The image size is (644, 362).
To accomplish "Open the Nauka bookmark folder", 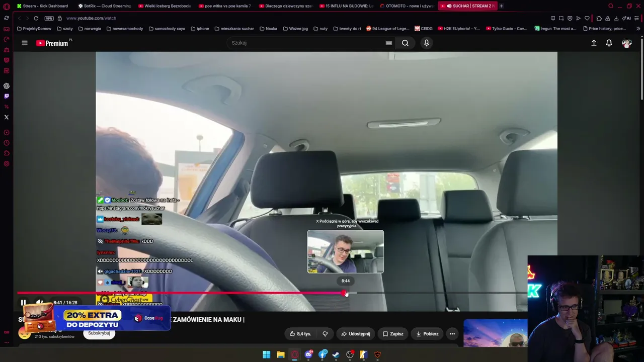I will (x=268, y=29).
